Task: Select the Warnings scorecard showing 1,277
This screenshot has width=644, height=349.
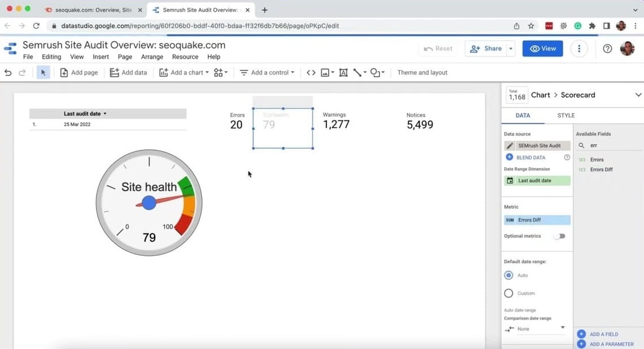Action: (x=336, y=121)
